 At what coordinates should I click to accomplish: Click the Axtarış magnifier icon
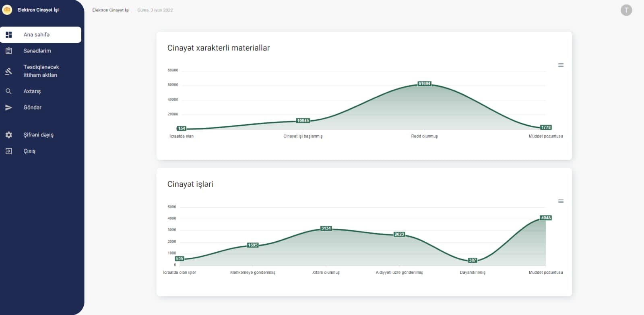click(x=8, y=91)
